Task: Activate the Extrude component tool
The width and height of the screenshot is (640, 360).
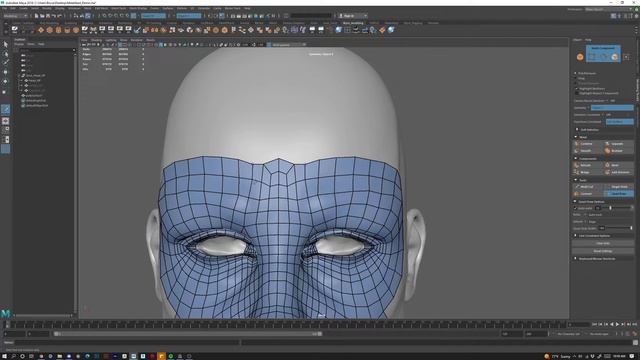Action: click(587, 165)
